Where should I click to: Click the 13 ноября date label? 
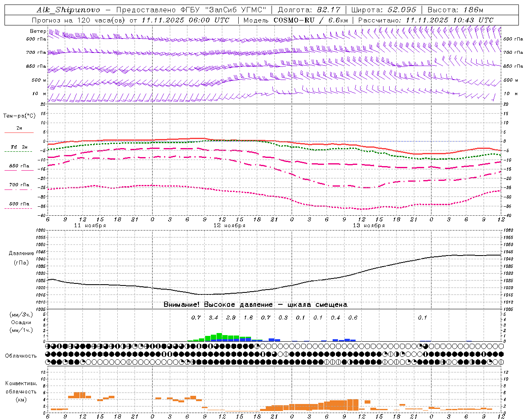[x=369, y=226]
